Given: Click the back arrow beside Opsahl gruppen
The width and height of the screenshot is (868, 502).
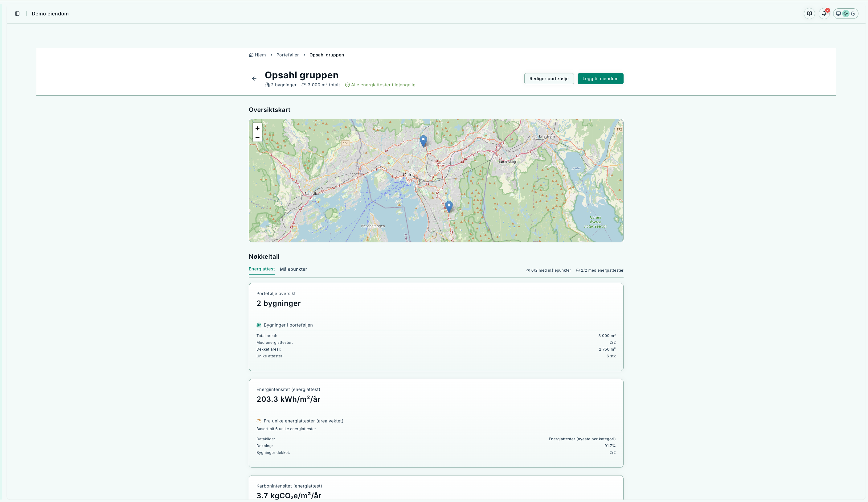Looking at the screenshot, I should (x=254, y=79).
